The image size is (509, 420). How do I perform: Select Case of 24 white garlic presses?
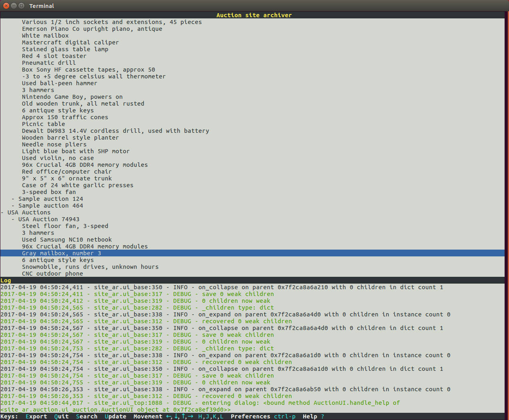click(x=78, y=185)
